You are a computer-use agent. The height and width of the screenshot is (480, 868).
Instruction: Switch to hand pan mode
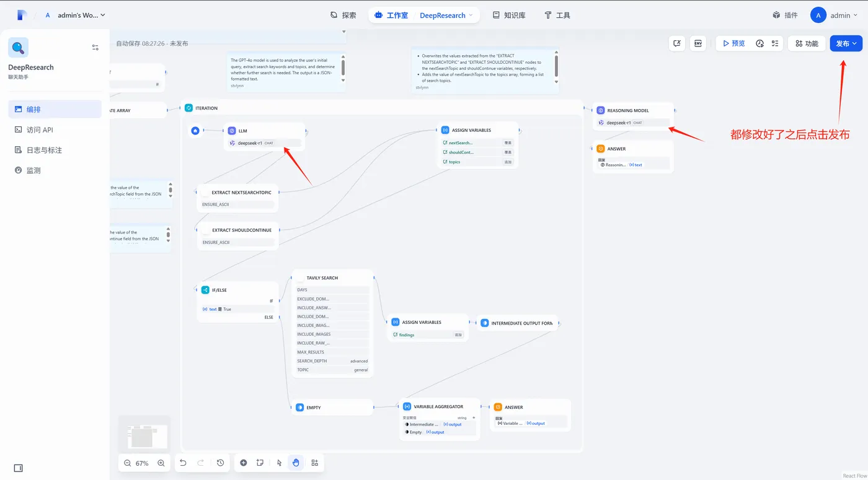[296, 463]
